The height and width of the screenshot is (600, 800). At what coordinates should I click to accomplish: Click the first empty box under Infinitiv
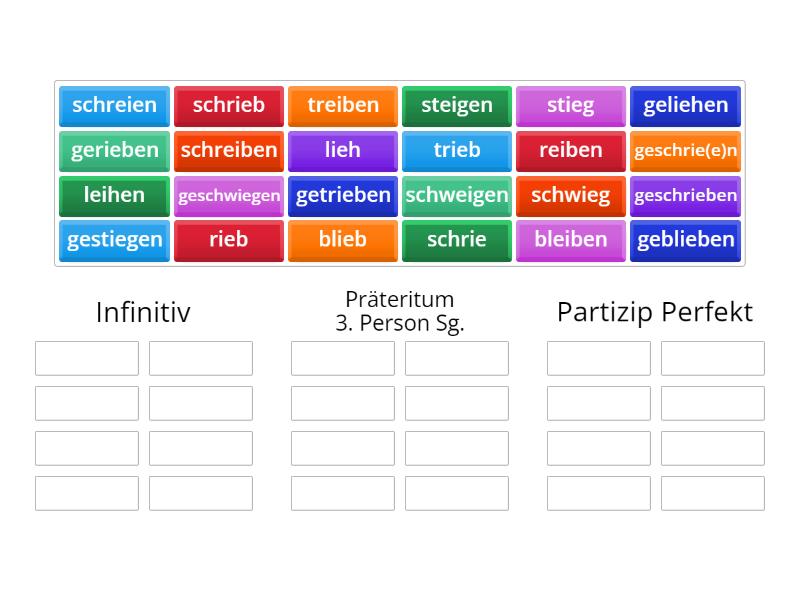click(86, 358)
